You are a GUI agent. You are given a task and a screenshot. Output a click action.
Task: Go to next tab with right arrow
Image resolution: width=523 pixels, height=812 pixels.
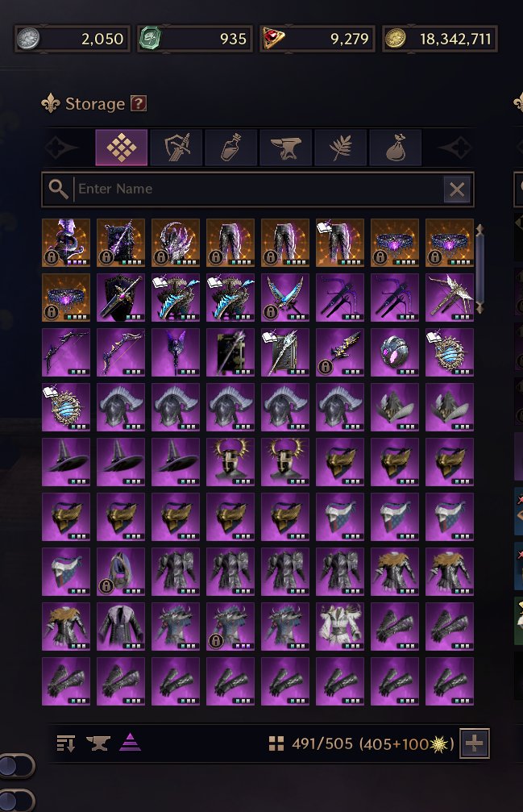(455, 148)
